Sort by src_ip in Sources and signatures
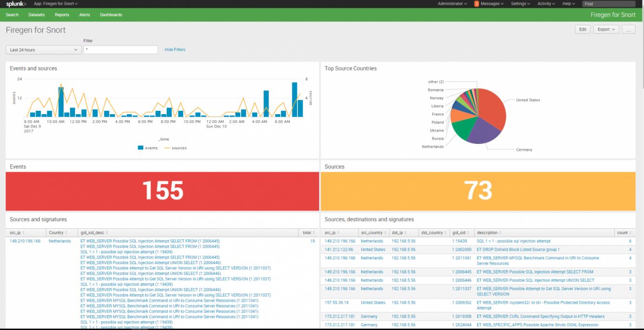This screenshot has height=330, width=644. tap(17, 233)
